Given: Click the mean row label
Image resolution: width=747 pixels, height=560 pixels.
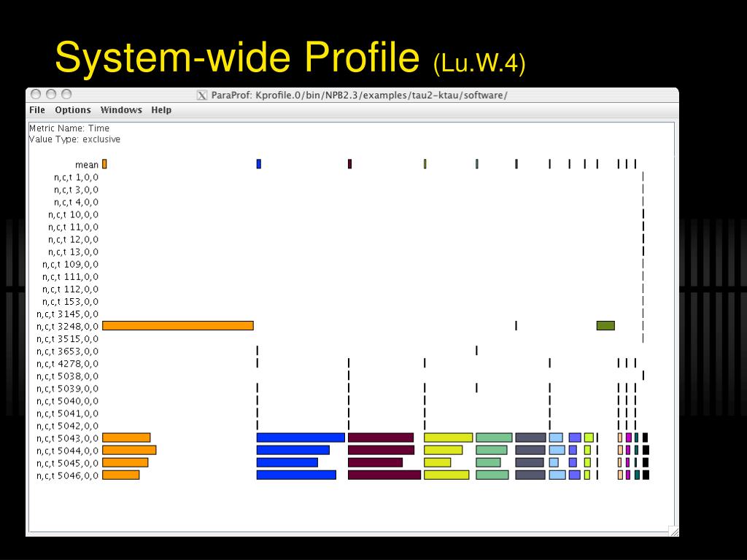Looking at the screenshot, I should (x=87, y=165).
